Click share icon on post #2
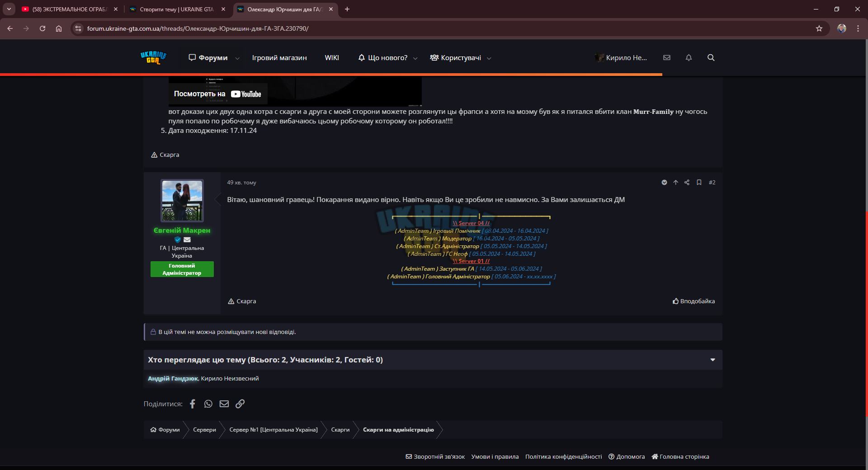 tap(687, 183)
